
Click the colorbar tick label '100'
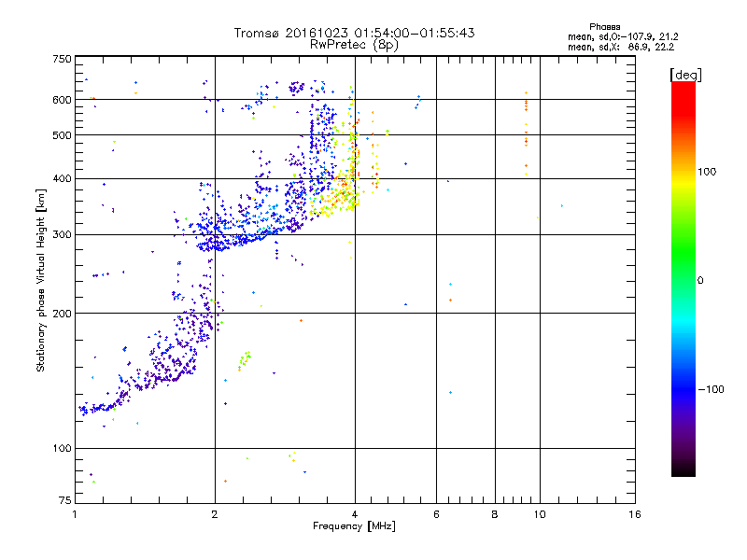tap(707, 172)
